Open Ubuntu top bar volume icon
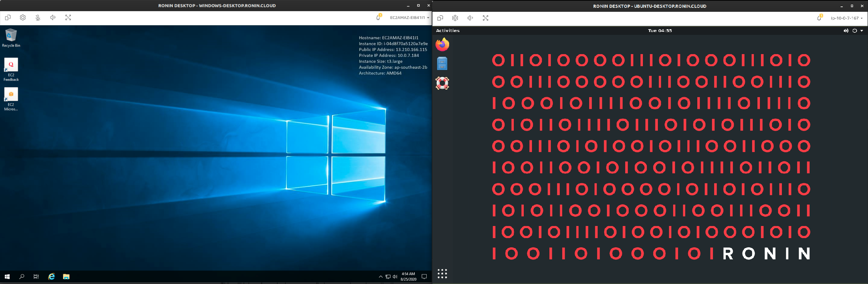This screenshot has width=868, height=284. point(846,31)
